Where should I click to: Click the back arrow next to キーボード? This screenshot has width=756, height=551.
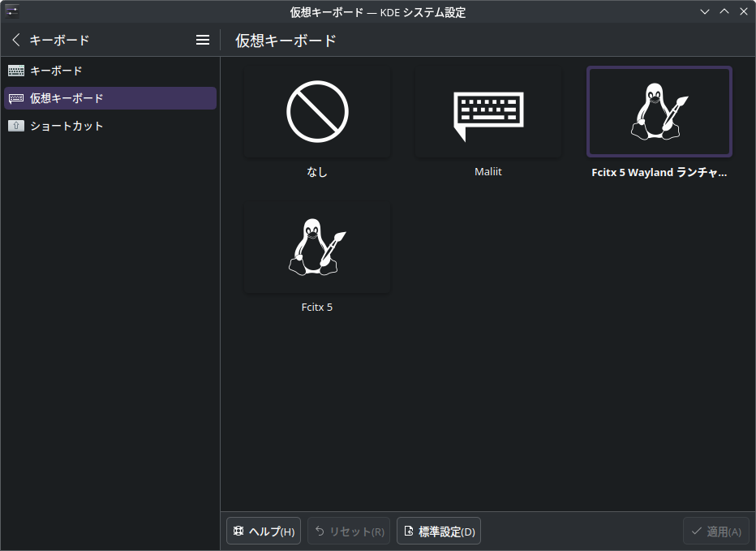click(x=15, y=39)
